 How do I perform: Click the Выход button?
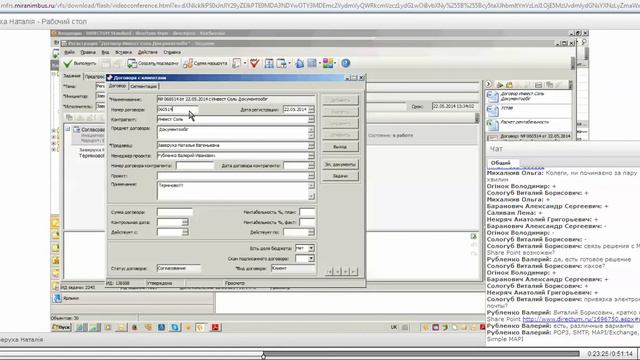[x=340, y=147]
